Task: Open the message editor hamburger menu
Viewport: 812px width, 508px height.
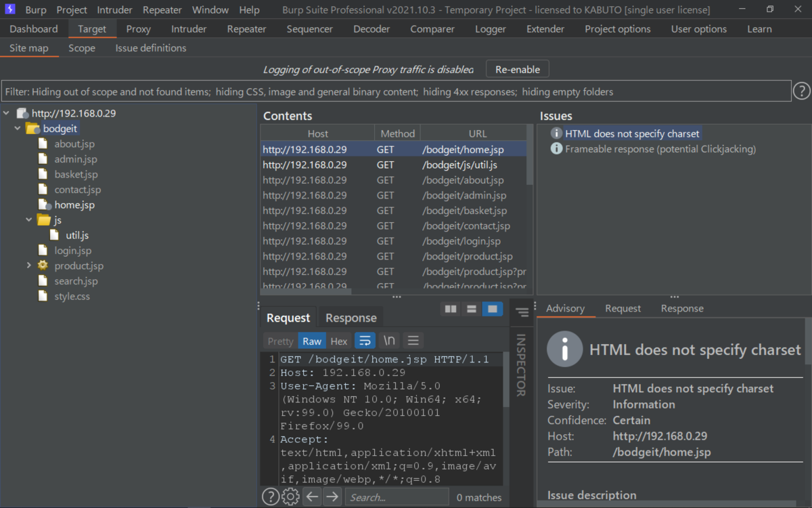Action: click(x=413, y=341)
